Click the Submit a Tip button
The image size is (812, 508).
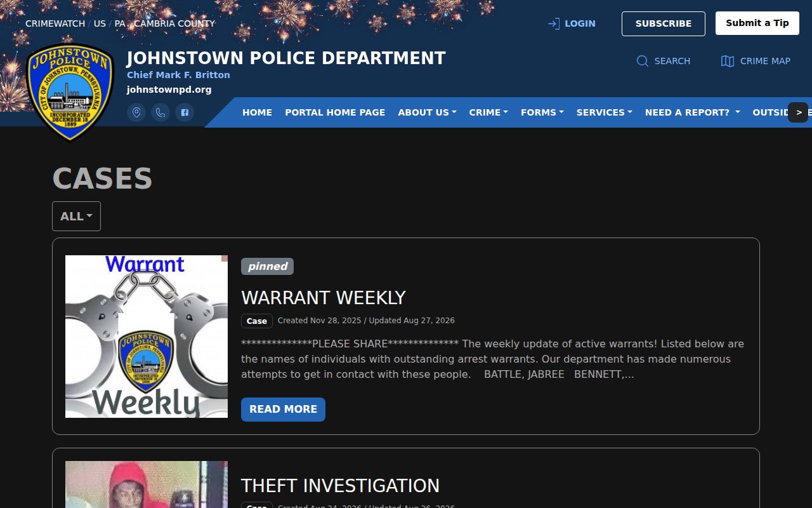coord(757,23)
